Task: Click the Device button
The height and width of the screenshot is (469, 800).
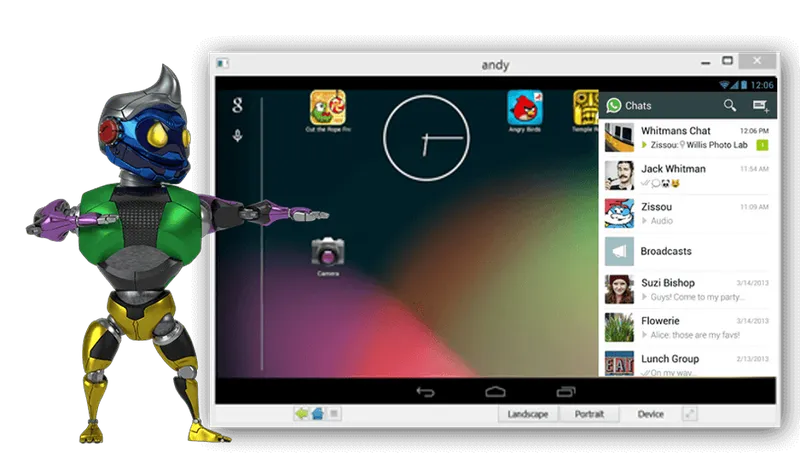Action: (x=651, y=414)
